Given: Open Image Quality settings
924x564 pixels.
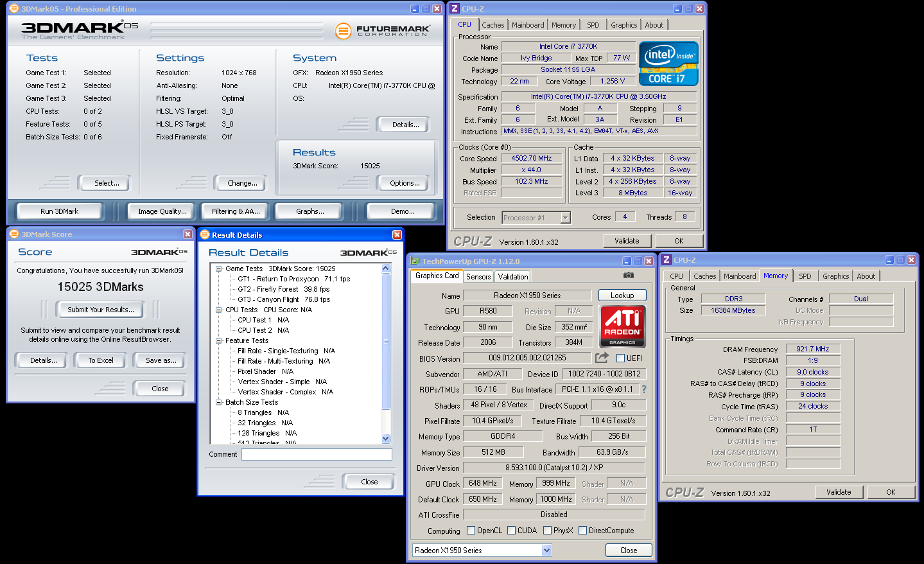Looking at the screenshot, I should (x=162, y=211).
